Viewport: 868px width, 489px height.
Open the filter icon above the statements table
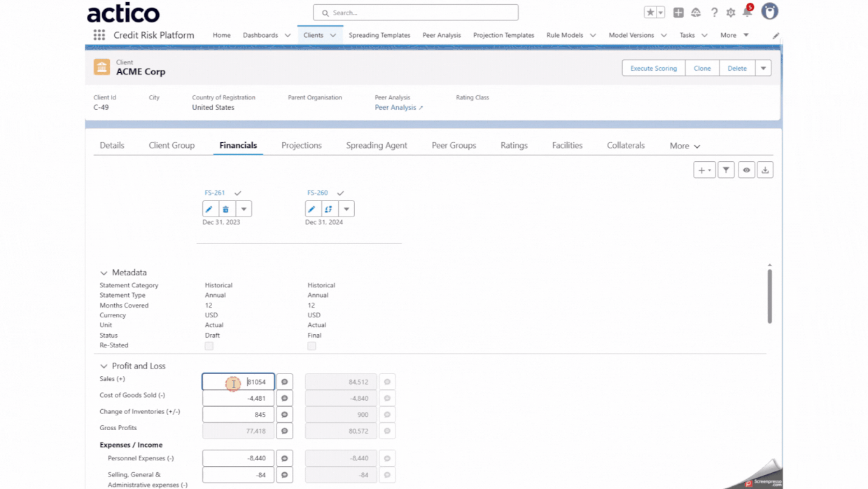(725, 170)
